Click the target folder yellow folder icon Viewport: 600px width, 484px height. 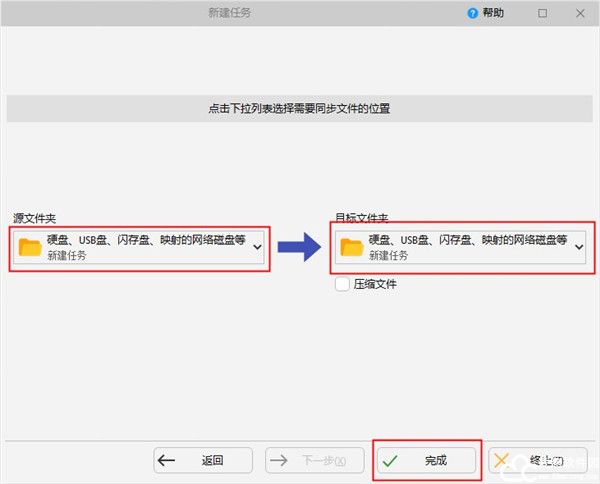[352, 247]
